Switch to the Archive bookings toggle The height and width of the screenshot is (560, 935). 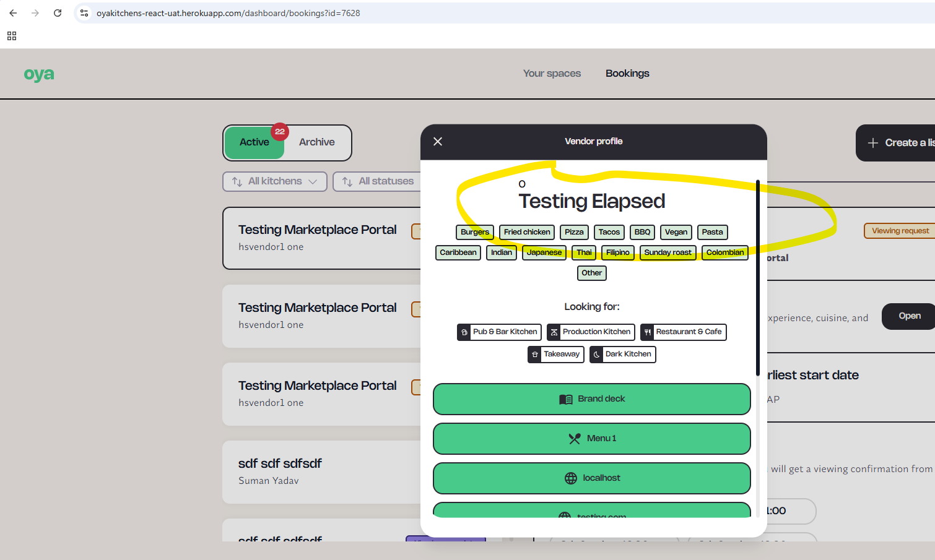316,142
